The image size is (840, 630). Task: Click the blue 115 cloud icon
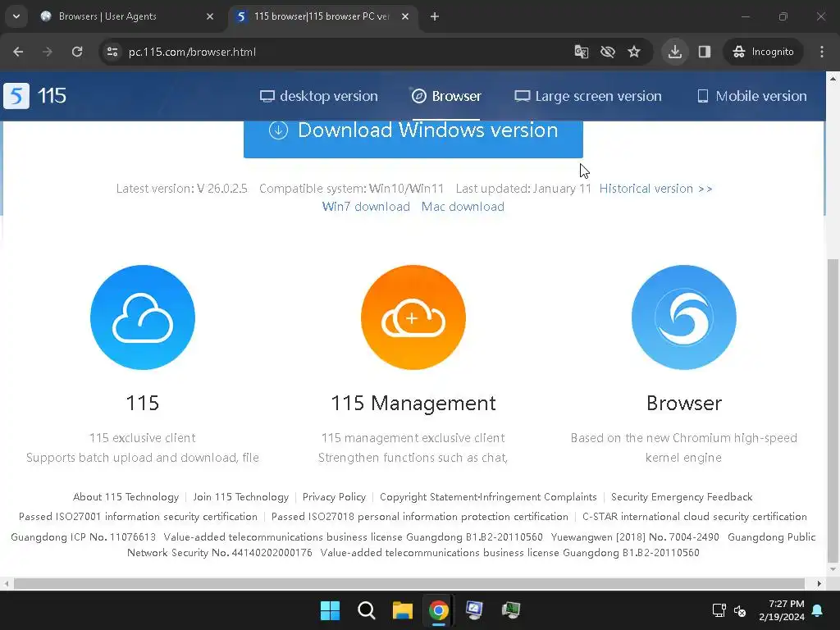tap(143, 317)
